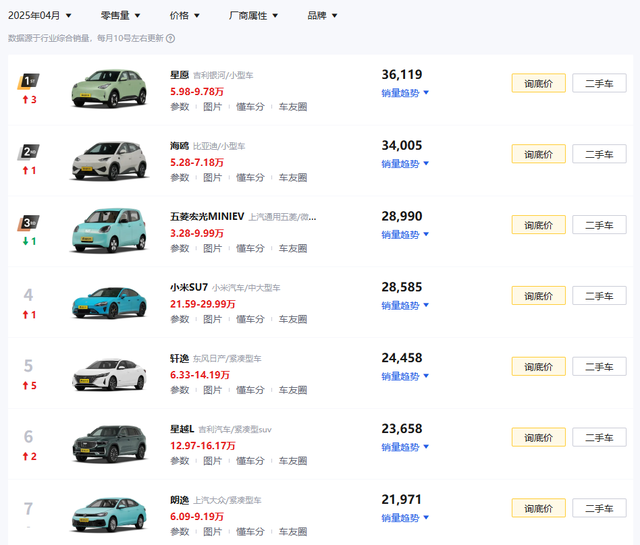
Task: Open the 厂商属性 filter dropdown
Action: (x=254, y=16)
